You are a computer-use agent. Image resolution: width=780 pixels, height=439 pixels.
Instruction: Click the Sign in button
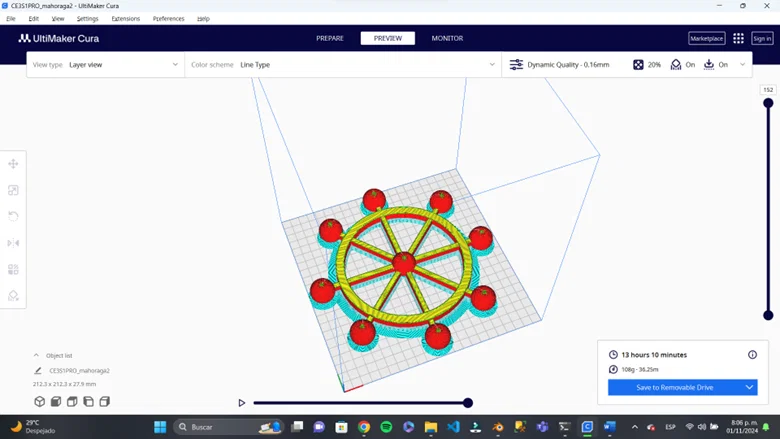coord(762,38)
